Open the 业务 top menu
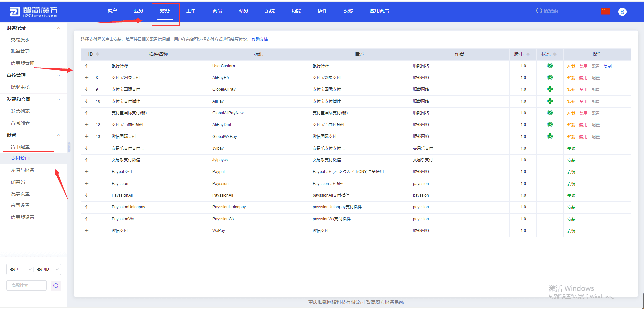 [x=139, y=11]
